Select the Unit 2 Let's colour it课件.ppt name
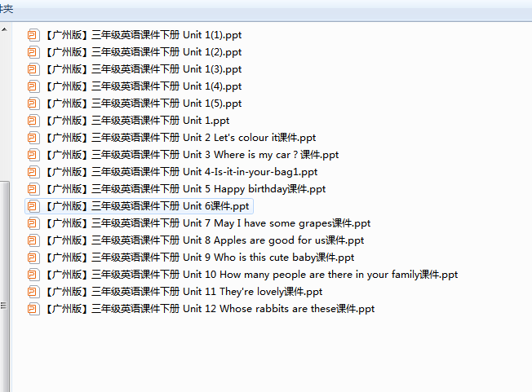 [x=181, y=138]
